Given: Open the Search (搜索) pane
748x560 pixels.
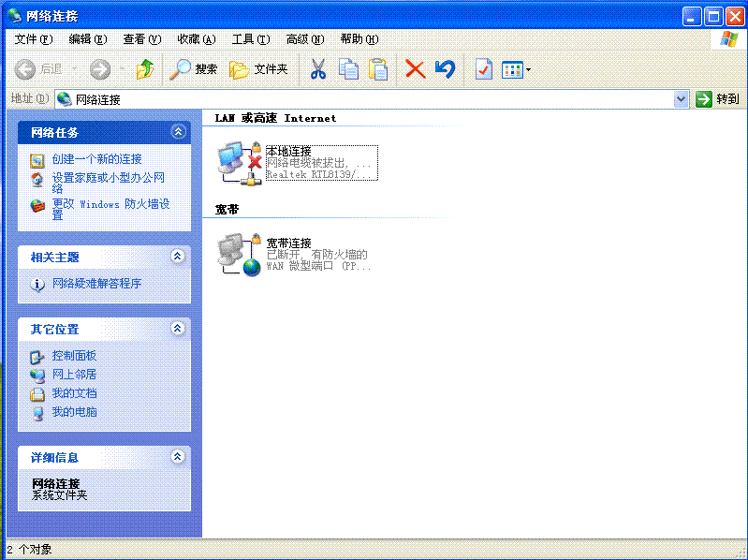Looking at the screenshot, I should point(194,69).
